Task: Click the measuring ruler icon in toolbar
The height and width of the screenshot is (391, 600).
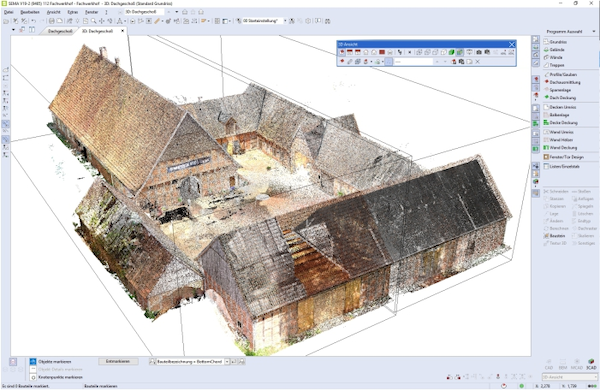Action: click(x=157, y=21)
